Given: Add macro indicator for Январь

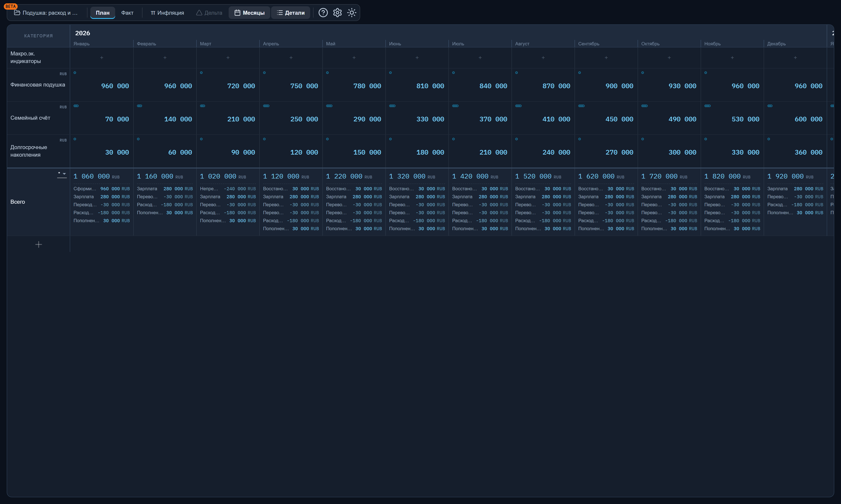Looking at the screenshot, I should point(101,58).
